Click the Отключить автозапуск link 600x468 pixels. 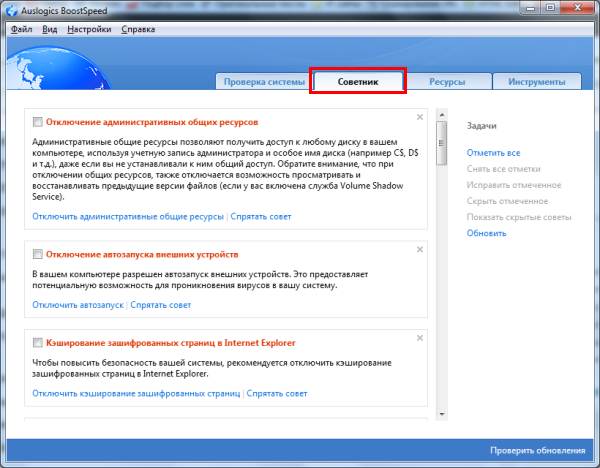point(78,305)
